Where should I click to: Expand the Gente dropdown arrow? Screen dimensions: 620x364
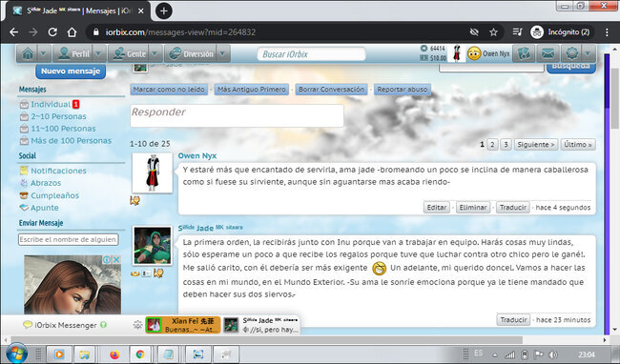[155, 53]
